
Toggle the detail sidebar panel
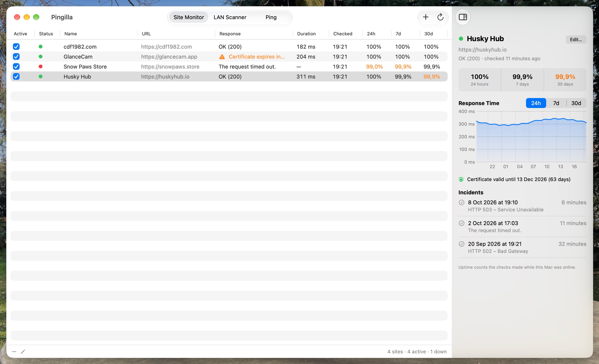tap(463, 17)
